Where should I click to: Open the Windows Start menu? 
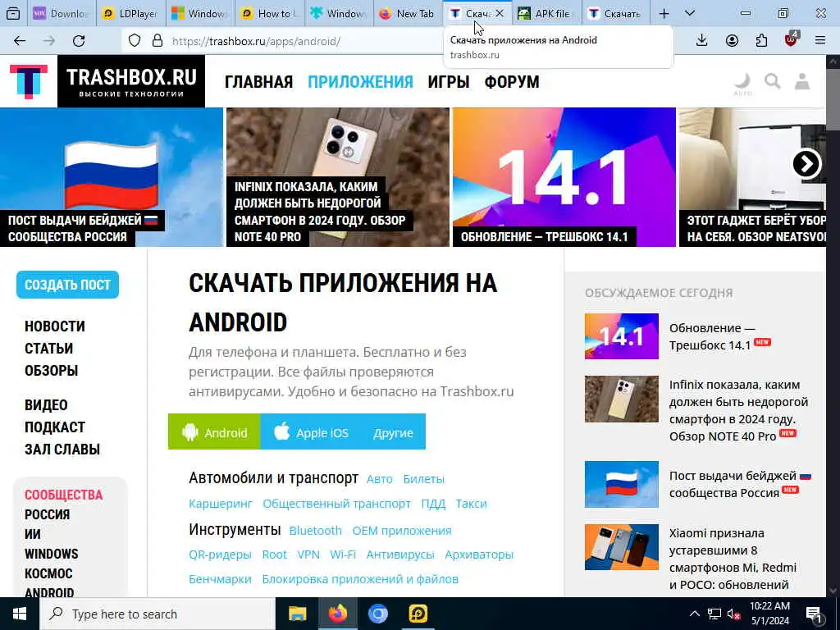coord(20,614)
